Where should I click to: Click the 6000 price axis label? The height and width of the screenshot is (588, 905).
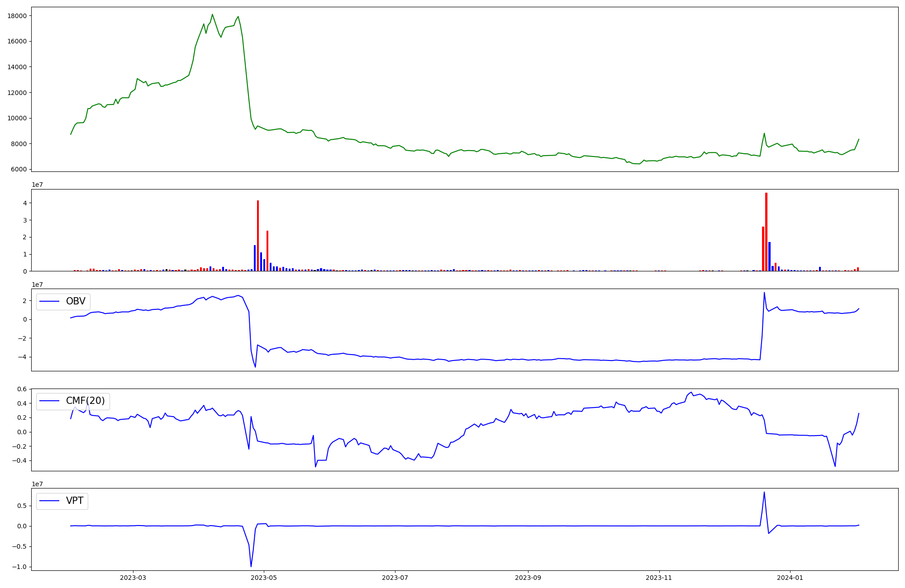pos(19,170)
